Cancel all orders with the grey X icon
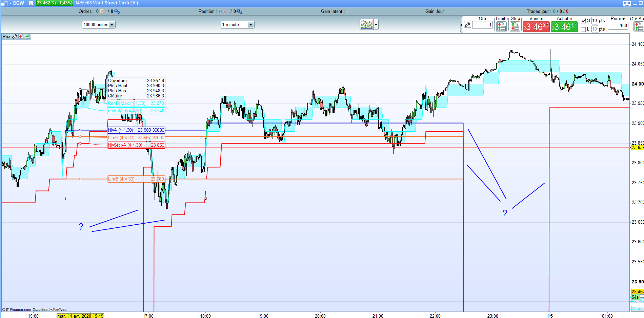 click(x=102, y=12)
